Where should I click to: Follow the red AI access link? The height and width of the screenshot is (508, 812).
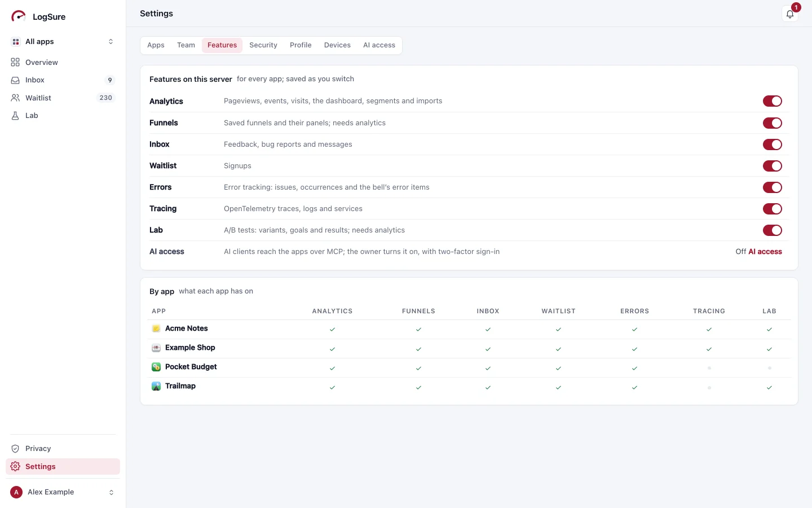765,252
